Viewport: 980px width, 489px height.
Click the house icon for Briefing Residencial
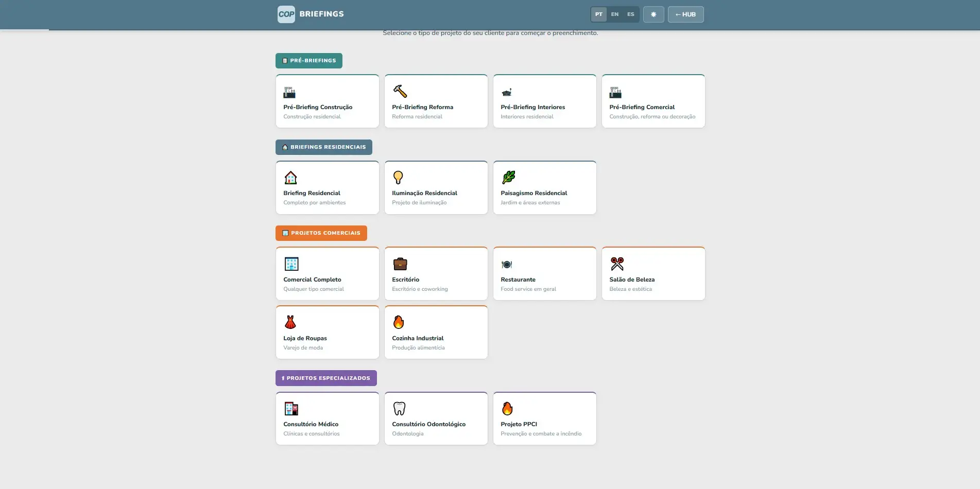coord(290,178)
